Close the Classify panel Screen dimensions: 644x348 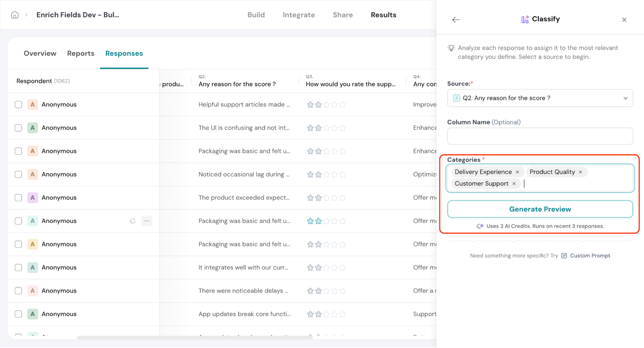[x=624, y=20]
